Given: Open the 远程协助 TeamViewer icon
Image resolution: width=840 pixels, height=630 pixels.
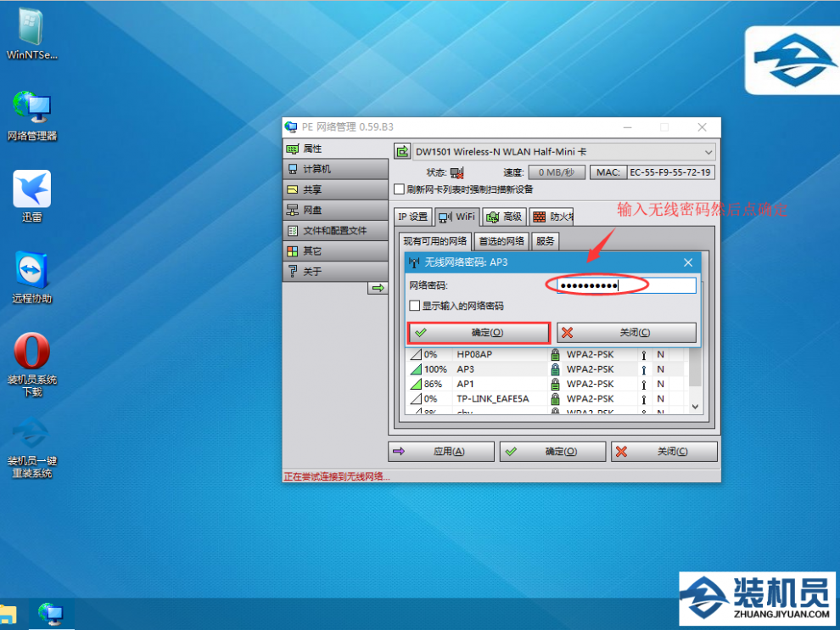Looking at the screenshot, I should coord(31,270).
